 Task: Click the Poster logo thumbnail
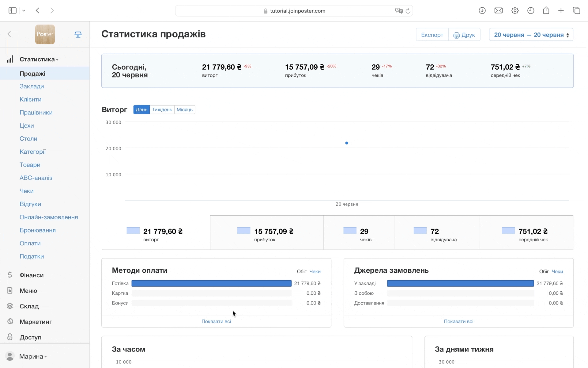[45, 34]
